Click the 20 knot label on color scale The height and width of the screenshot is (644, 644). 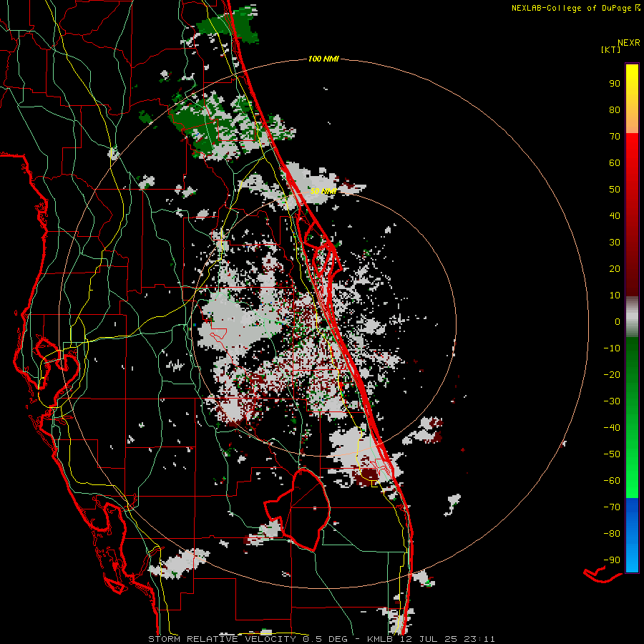coord(615,268)
